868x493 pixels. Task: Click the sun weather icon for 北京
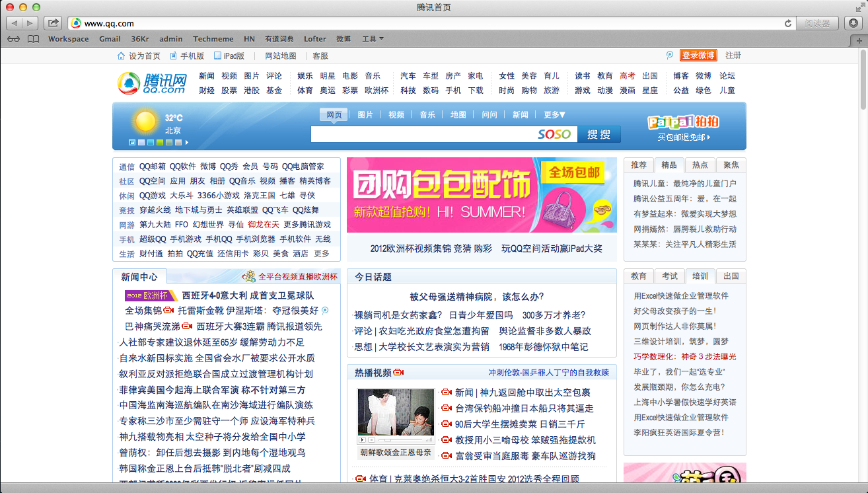(145, 121)
